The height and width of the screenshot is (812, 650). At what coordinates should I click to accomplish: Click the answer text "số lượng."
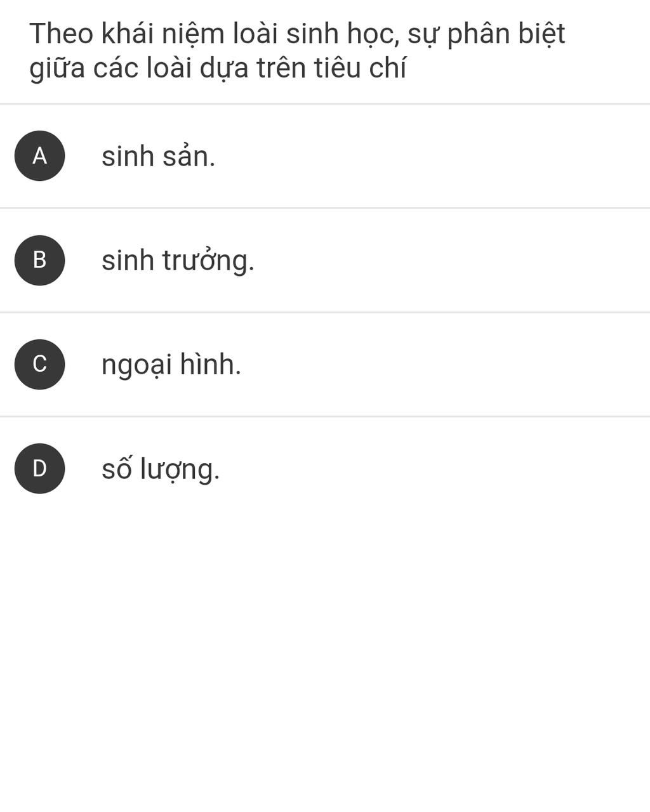coord(161,469)
